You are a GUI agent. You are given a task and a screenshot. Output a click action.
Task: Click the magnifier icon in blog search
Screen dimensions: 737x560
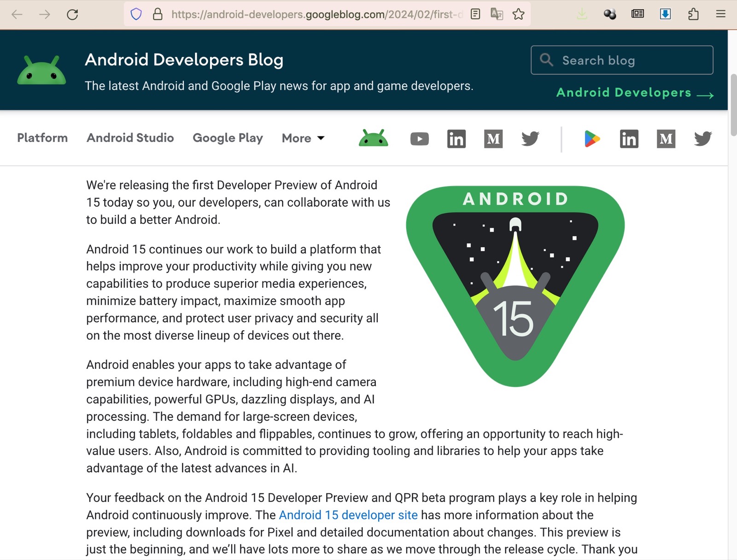(x=546, y=60)
